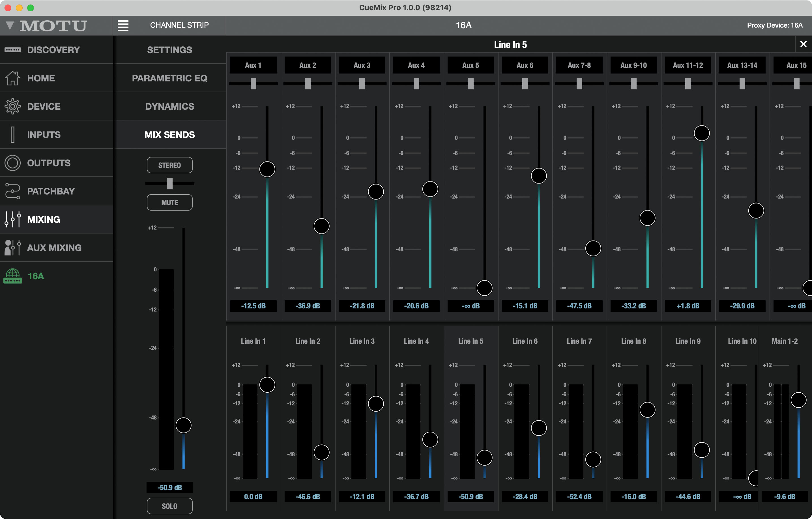Click the Aux 1 send fader knob
This screenshot has width=812, height=519.
(267, 169)
